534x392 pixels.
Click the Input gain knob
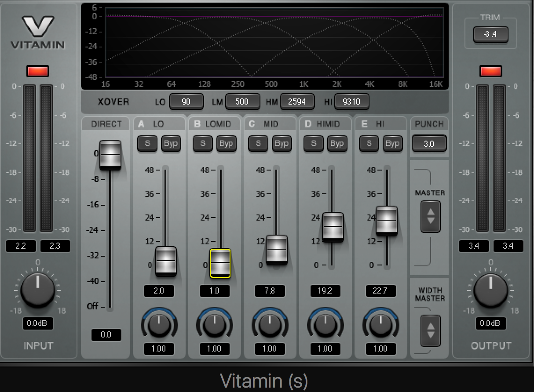(38, 289)
